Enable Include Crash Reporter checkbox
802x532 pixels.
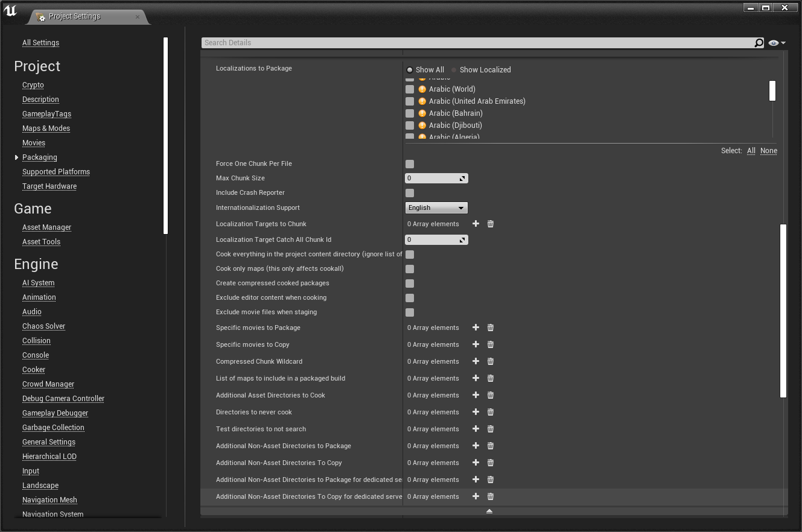pyautogui.click(x=410, y=193)
